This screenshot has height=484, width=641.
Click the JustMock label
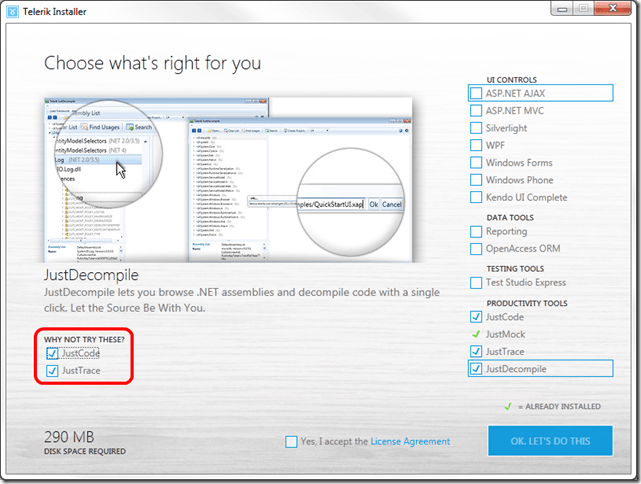coord(505,334)
